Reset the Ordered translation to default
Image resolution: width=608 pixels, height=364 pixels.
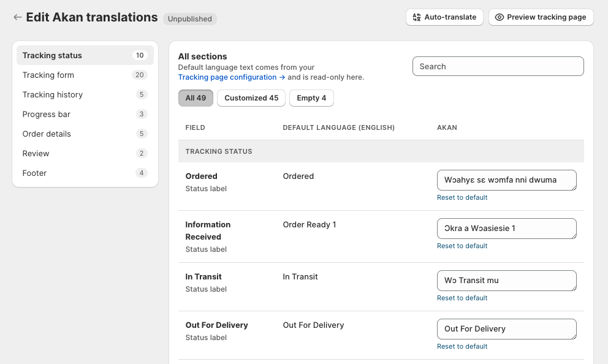(462, 197)
